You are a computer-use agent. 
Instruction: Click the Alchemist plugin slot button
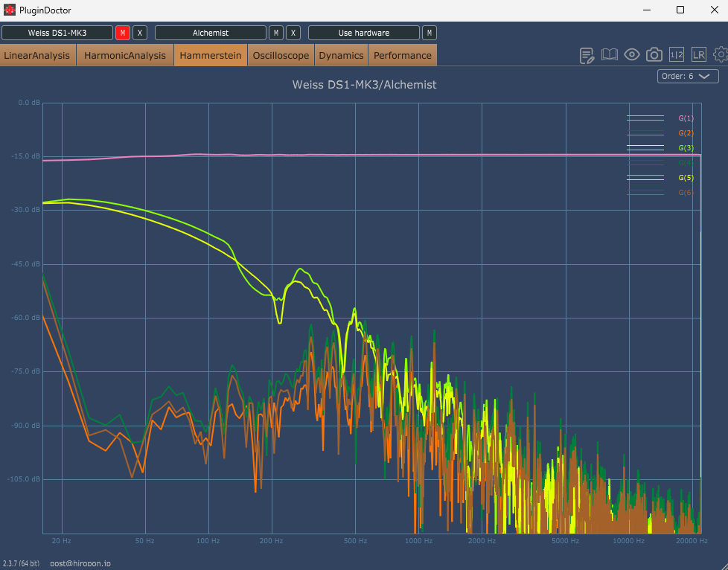pyautogui.click(x=211, y=33)
